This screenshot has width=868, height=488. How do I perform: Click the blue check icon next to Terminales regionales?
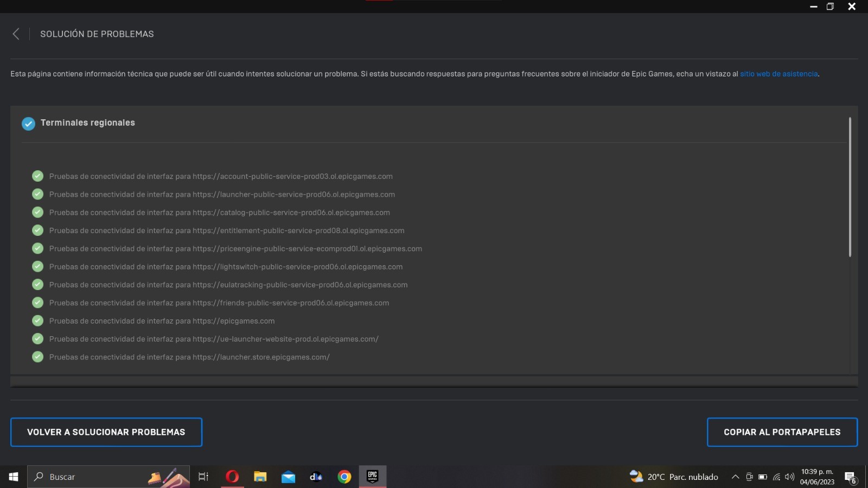[28, 124]
